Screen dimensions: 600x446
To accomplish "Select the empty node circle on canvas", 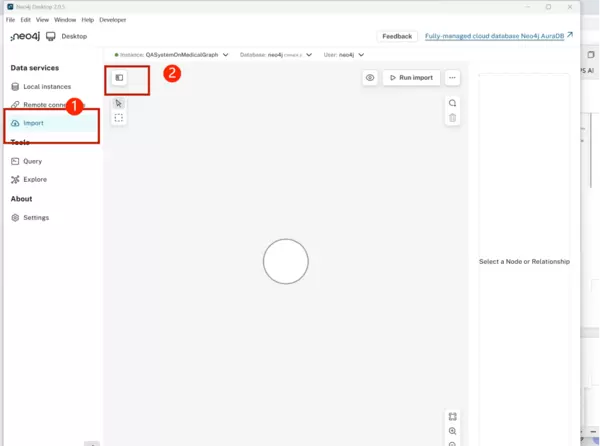I will (x=285, y=262).
